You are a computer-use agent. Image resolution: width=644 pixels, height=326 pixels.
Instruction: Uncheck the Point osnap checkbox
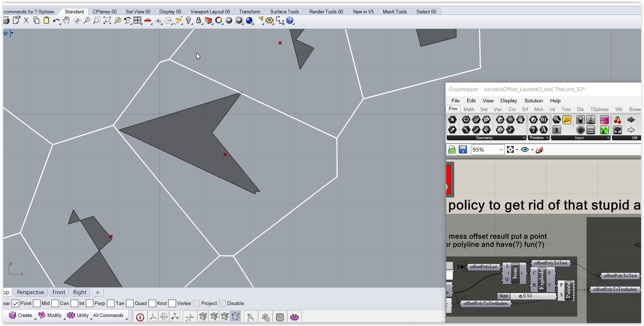pyautogui.click(x=16, y=304)
